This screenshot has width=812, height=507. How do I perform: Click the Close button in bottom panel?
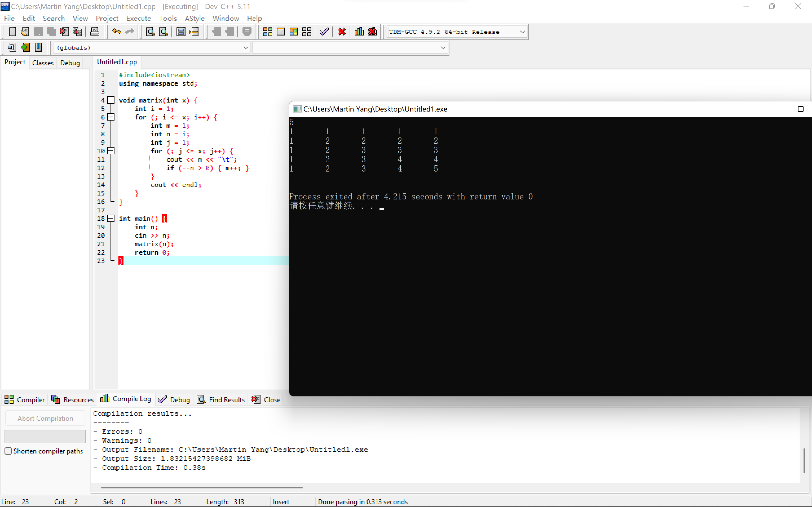[x=266, y=399]
